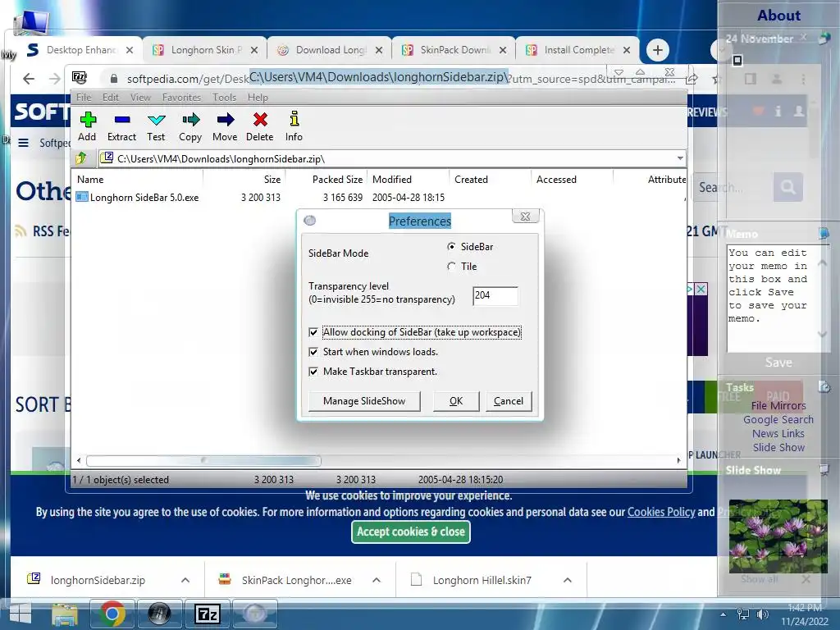840x630 pixels.
Task: Click the Delete toolbar icon in 7-Zip
Action: [x=260, y=120]
